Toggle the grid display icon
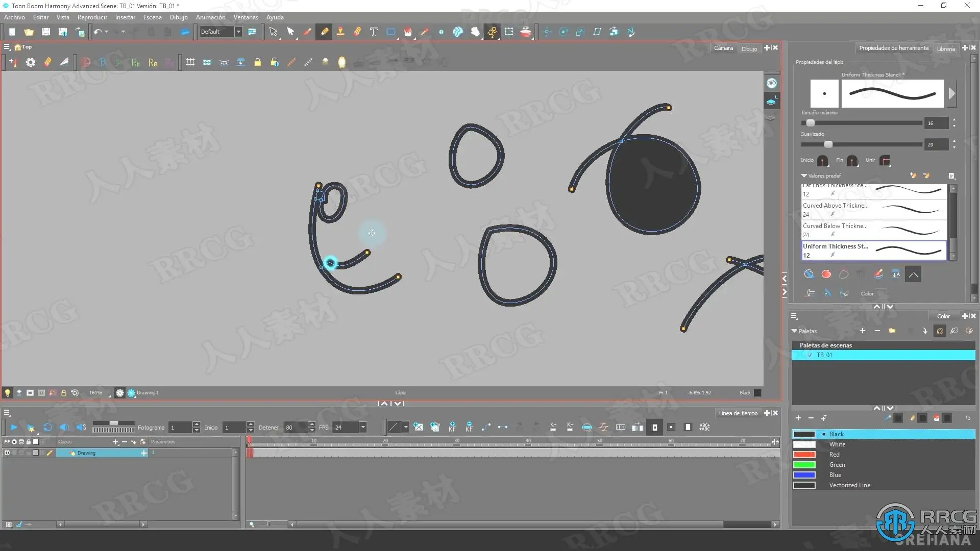Screen dimensions: 980x551 click(x=190, y=62)
